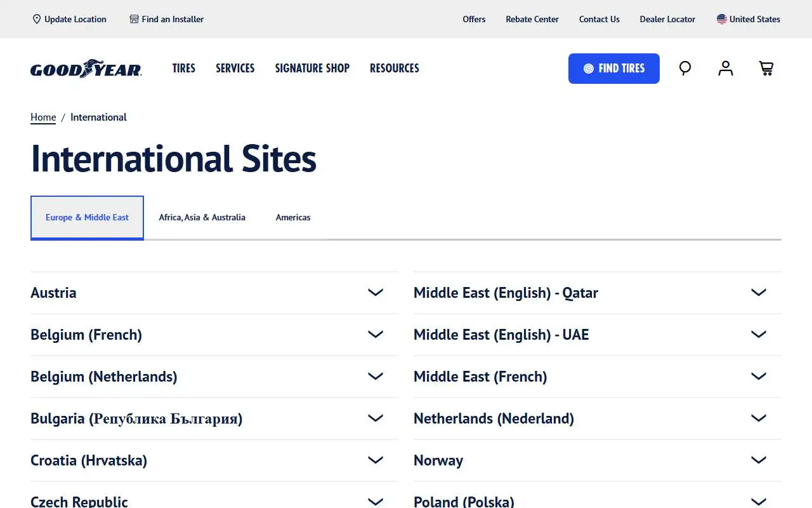This screenshot has height=508, width=812.
Task: Expand the Middle East (English) - UAE chevron
Action: click(x=759, y=335)
